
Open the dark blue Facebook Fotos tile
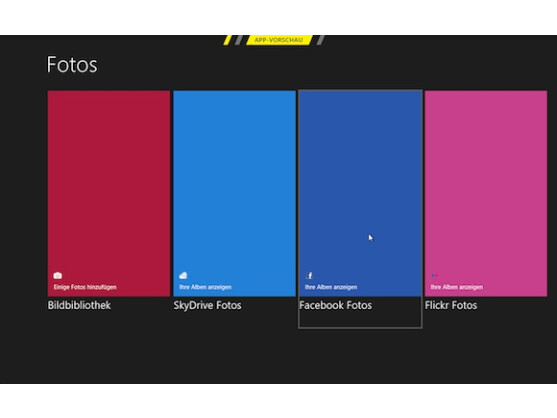coord(360,193)
